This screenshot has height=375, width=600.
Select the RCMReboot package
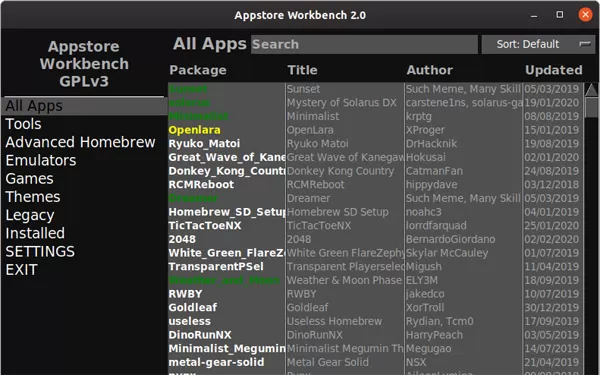tap(201, 185)
